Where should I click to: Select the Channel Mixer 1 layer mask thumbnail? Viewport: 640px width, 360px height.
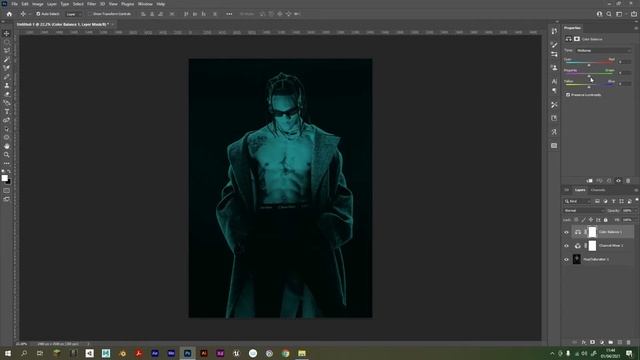click(x=592, y=246)
